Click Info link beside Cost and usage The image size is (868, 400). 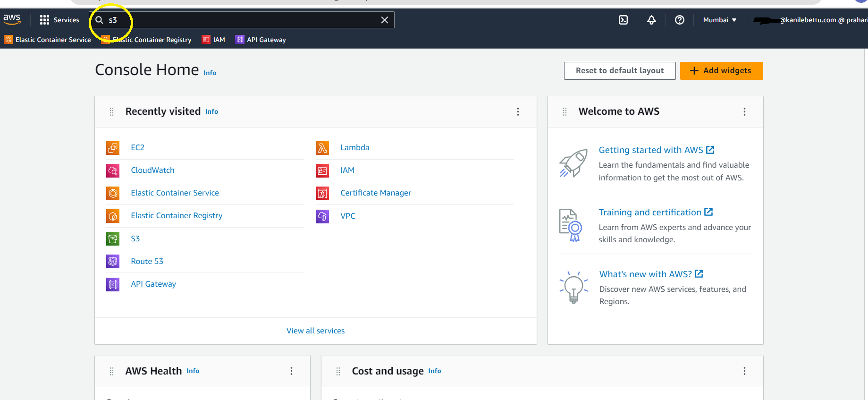point(435,371)
